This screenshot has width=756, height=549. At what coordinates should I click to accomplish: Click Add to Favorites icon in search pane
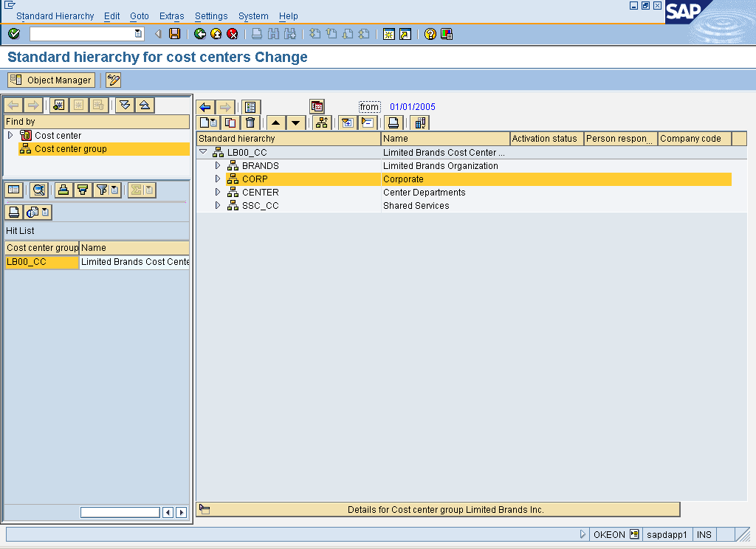pos(59,105)
